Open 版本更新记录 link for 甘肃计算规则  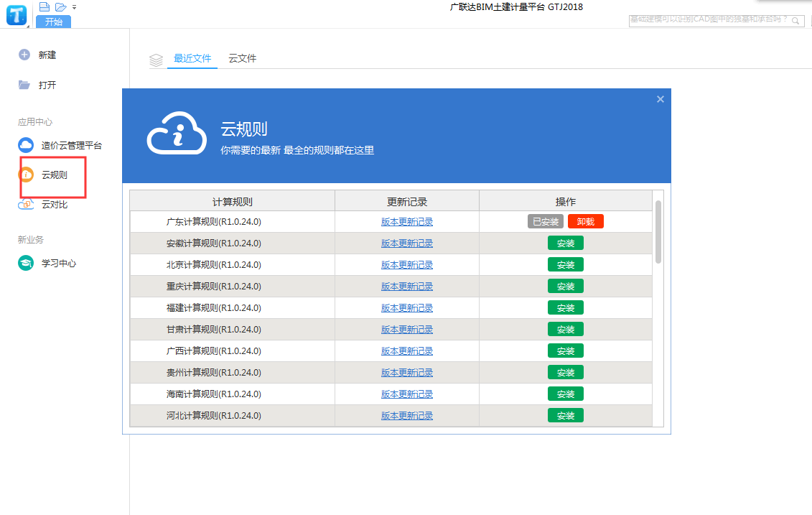point(407,330)
